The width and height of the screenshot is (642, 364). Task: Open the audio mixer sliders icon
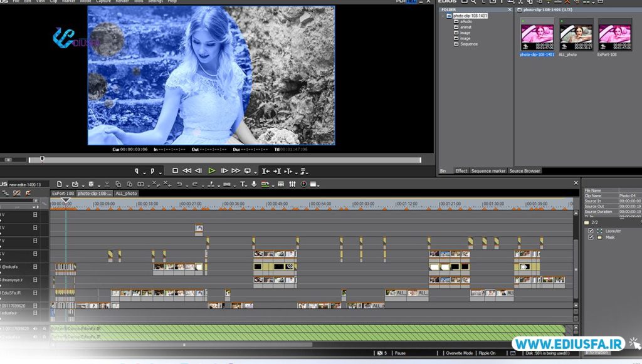(292, 184)
